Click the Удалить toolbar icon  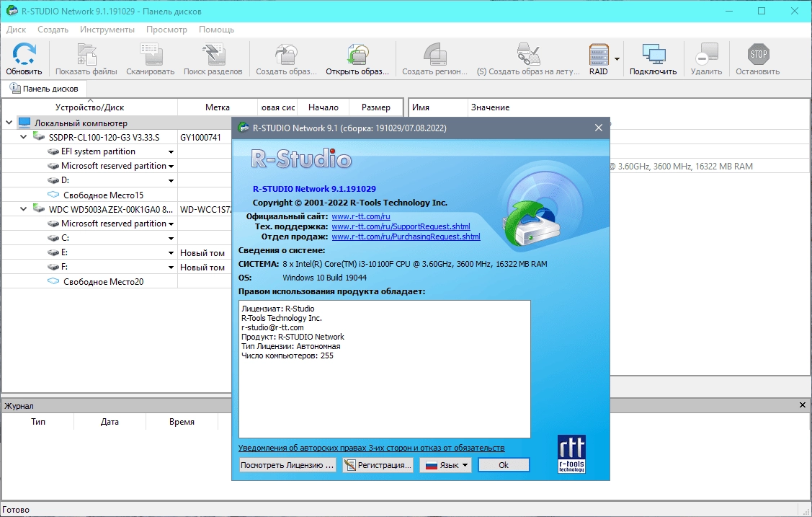706,54
